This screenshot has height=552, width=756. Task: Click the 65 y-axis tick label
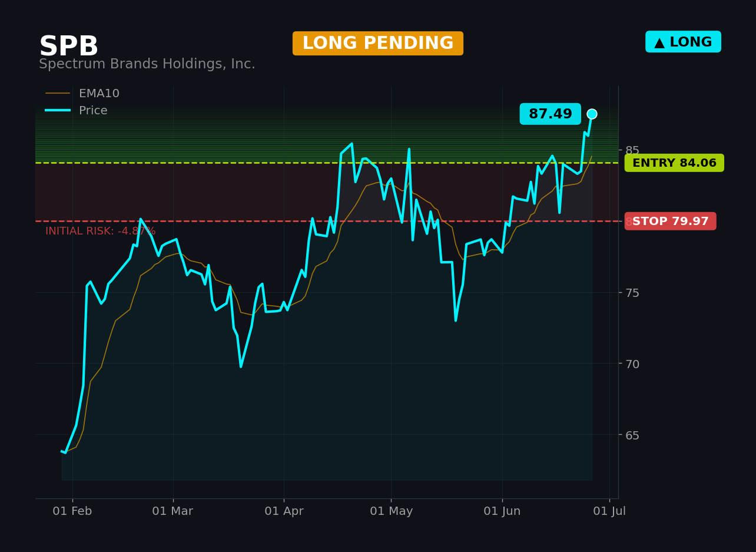click(632, 435)
